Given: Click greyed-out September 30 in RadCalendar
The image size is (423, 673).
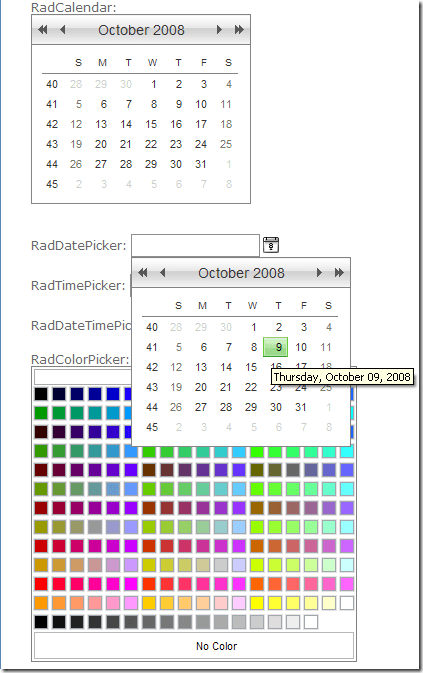Looking at the screenshot, I should point(126,84).
